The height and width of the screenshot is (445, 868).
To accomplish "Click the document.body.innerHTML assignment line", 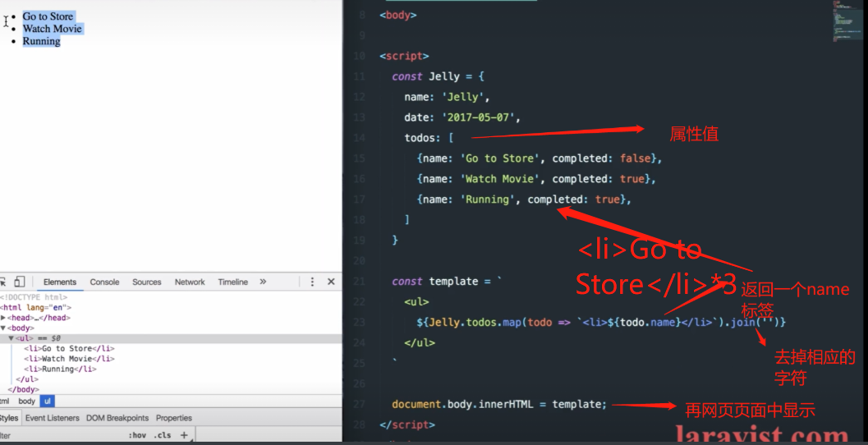I will pos(499,404).
